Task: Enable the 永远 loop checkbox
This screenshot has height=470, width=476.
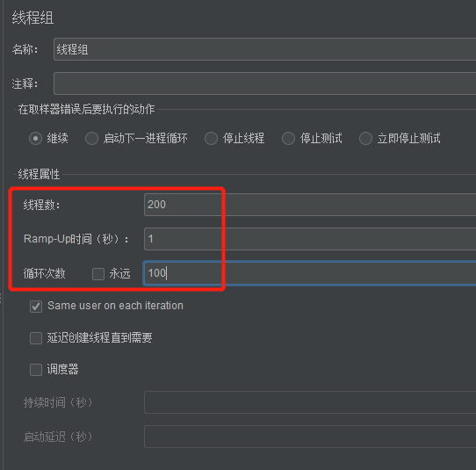Action: tap(98, 274)
